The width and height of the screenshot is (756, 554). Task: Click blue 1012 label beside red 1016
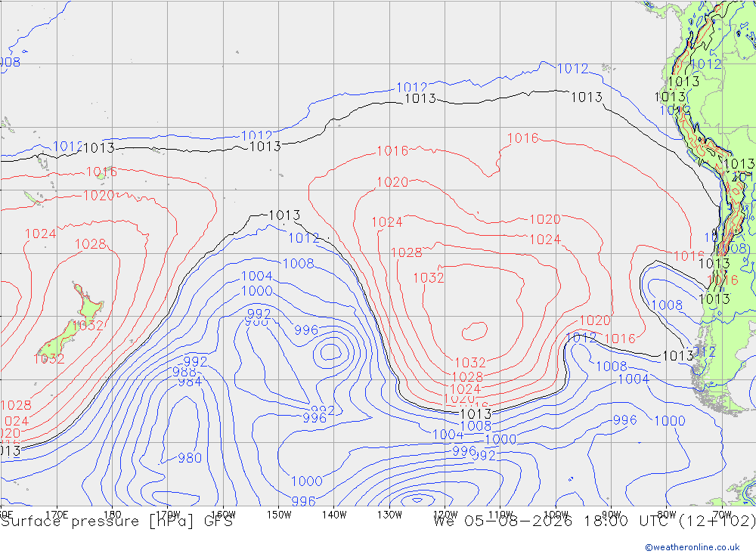581,338
